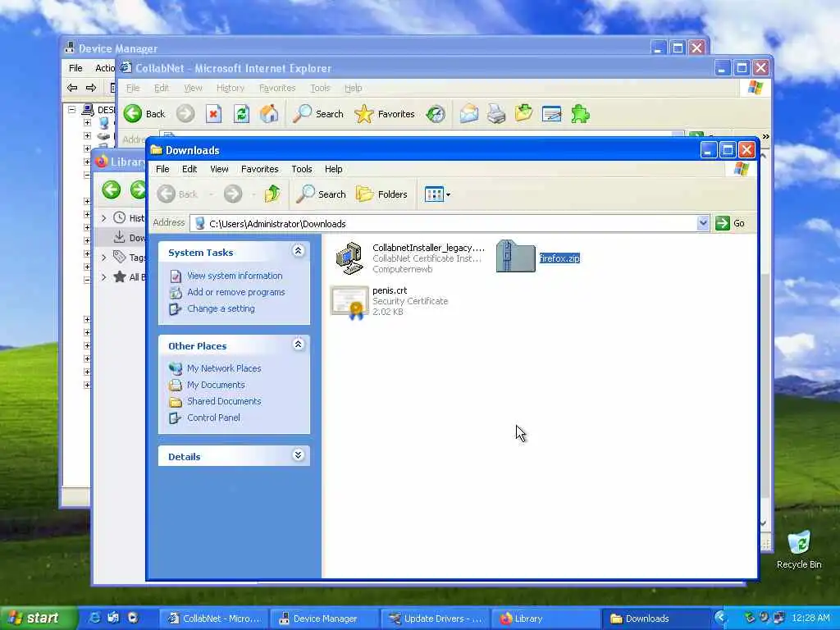This screenshot has height=630, width=840.
Task: Open the History menu in Internet Explorer
Action: tap(231, 88)
